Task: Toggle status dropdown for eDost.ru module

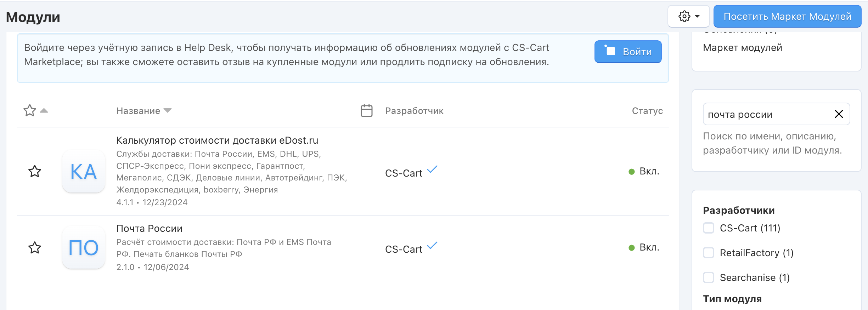Action: pyautogui.click(x=644, y=172)
